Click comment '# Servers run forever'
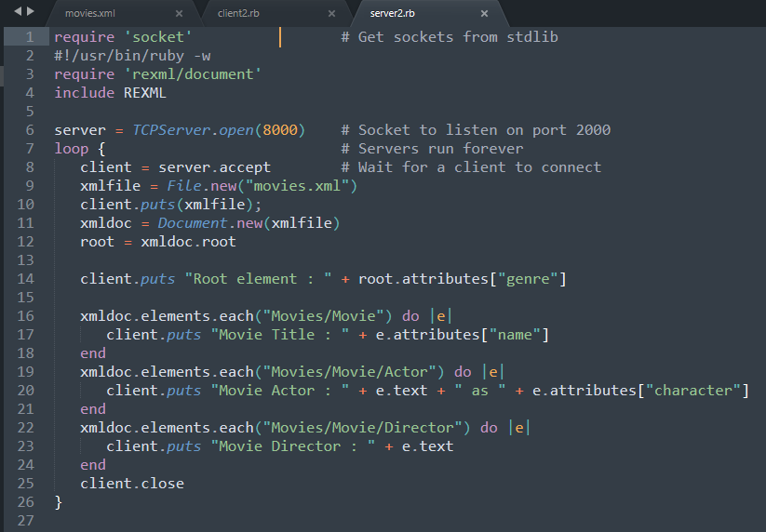766x532 pixels. [432, 149]
